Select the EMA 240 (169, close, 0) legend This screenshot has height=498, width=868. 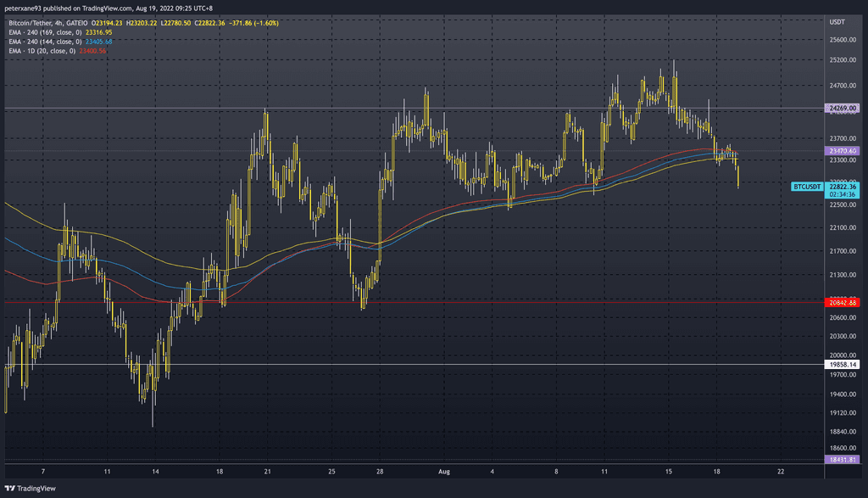pyautogui.click(x=46, y=33)
